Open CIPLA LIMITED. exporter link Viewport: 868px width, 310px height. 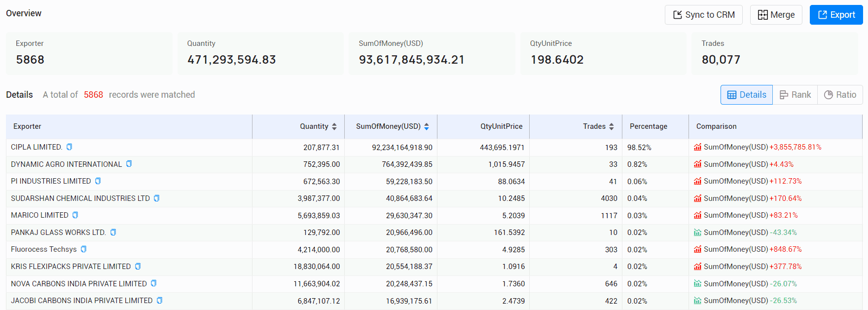point(36,147)
